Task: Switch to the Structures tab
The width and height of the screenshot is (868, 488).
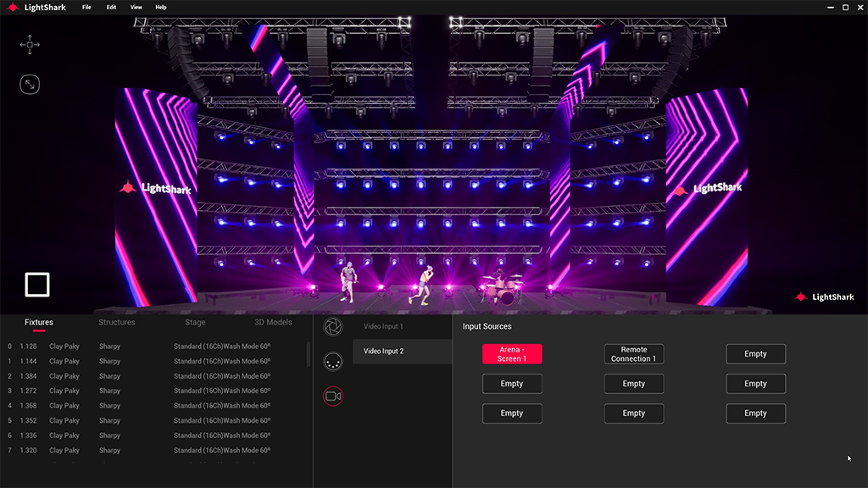Action: tap(117, 323)
